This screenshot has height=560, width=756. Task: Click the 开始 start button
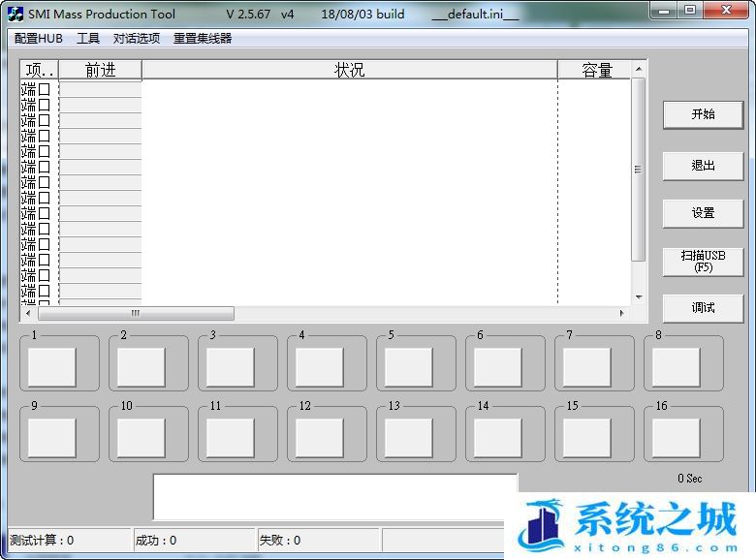(703, 114)
